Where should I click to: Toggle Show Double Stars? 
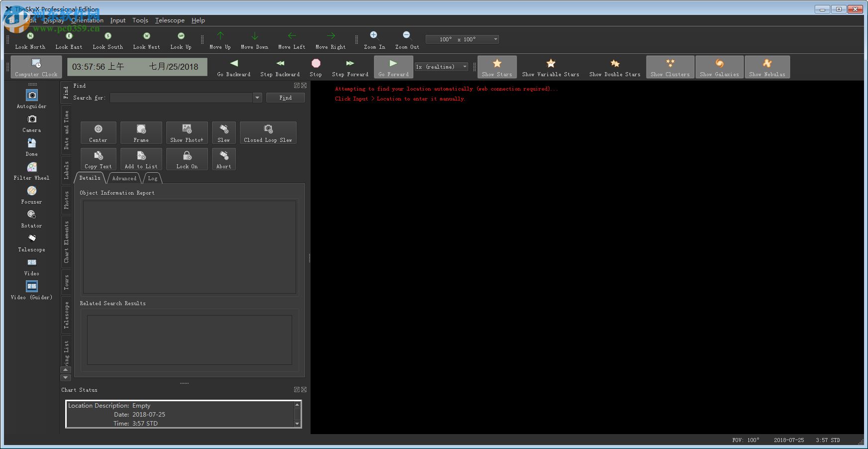(615, 67)
